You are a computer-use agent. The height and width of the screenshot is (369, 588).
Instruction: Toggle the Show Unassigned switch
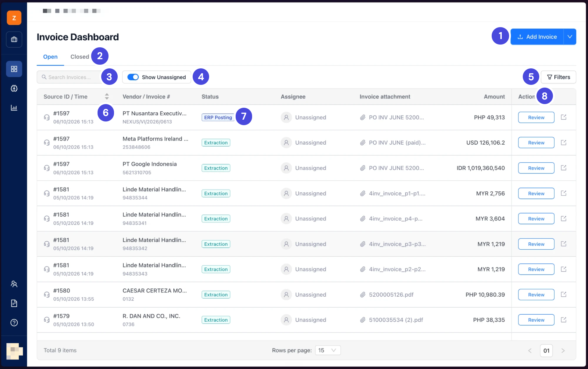pyautogui.click(x=133, y=77)
